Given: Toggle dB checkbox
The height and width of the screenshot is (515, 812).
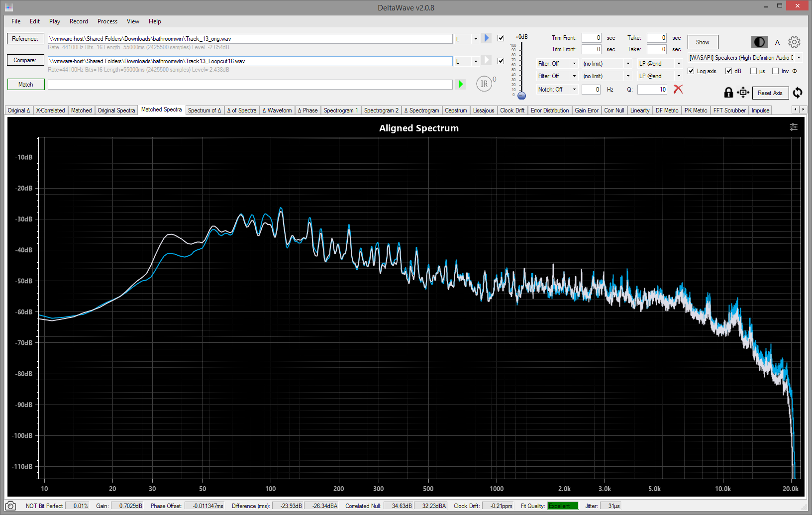Looking at the screenshot, I should 728,71.
